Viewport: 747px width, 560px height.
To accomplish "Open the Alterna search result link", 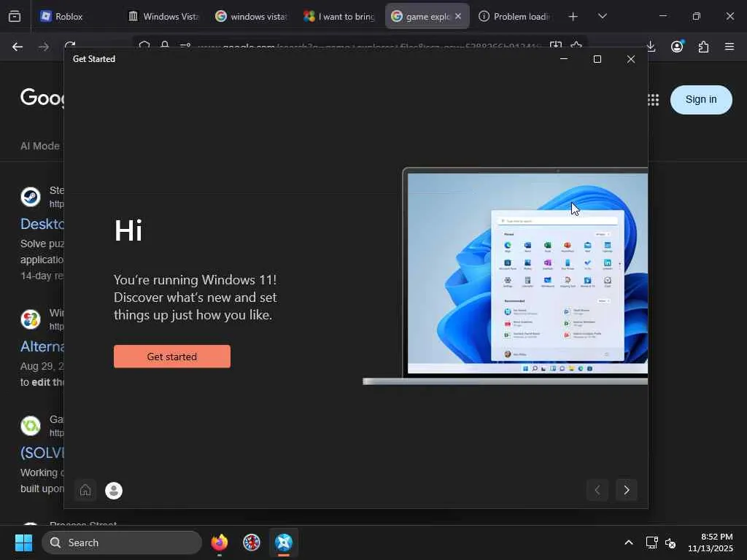I will click(x=42, y=346).
